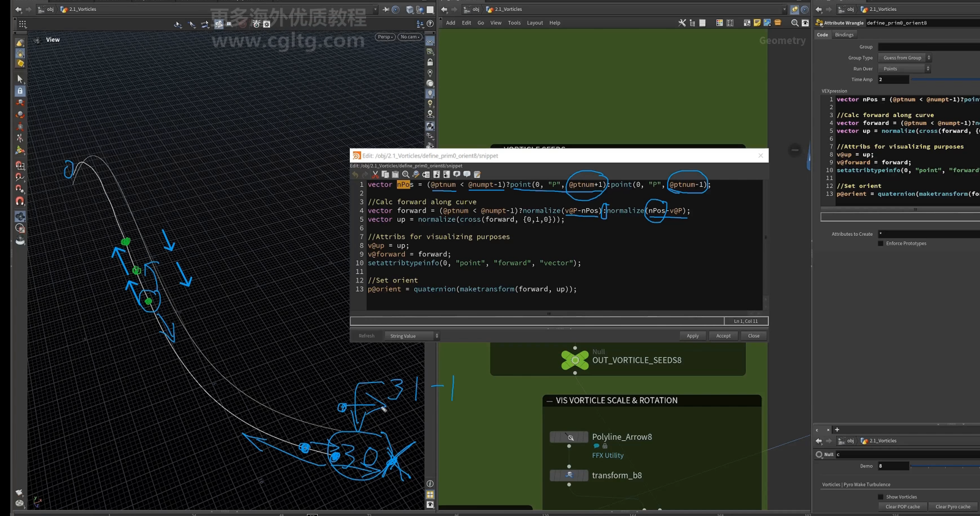Click the Close button in snippet editor
Viewport: 980px width, 516px height.
point(753,336)
